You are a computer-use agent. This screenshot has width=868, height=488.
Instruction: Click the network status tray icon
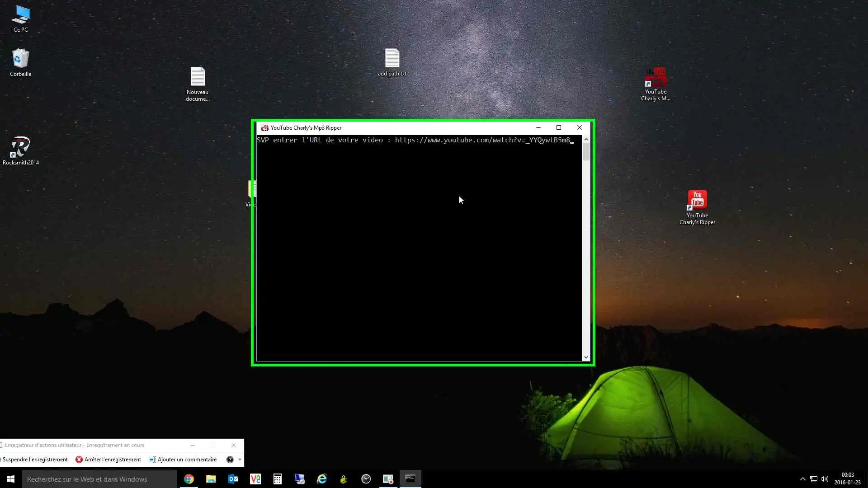813,479
